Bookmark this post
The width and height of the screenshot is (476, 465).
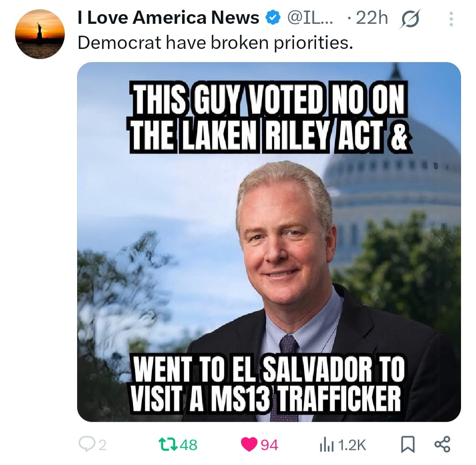(x=408, y=445)
